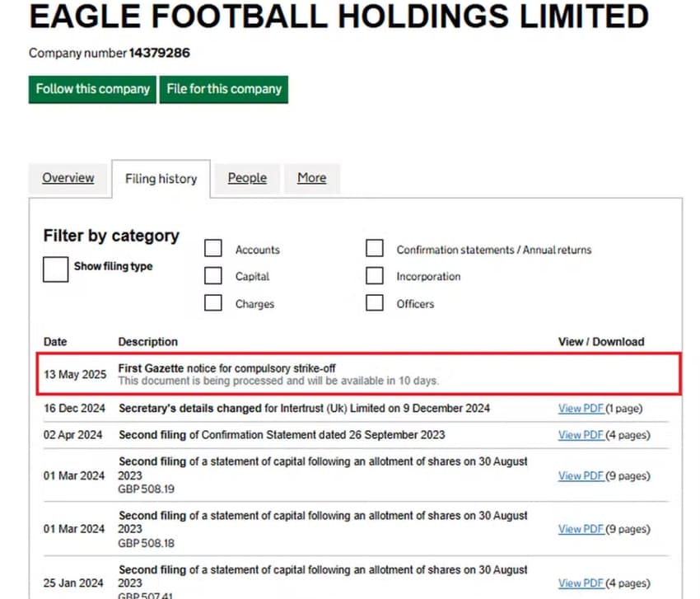View PDF for Secretary's details changed filing
The width and height of the screenshot is (700, 599).
pyautogui.click(x=581, y=409)
